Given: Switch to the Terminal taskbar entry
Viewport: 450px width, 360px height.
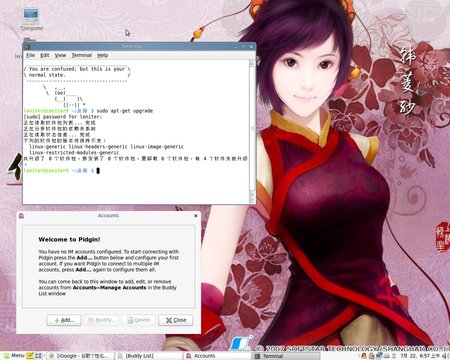Looking at the screenshot, I should tap(286, 356).
